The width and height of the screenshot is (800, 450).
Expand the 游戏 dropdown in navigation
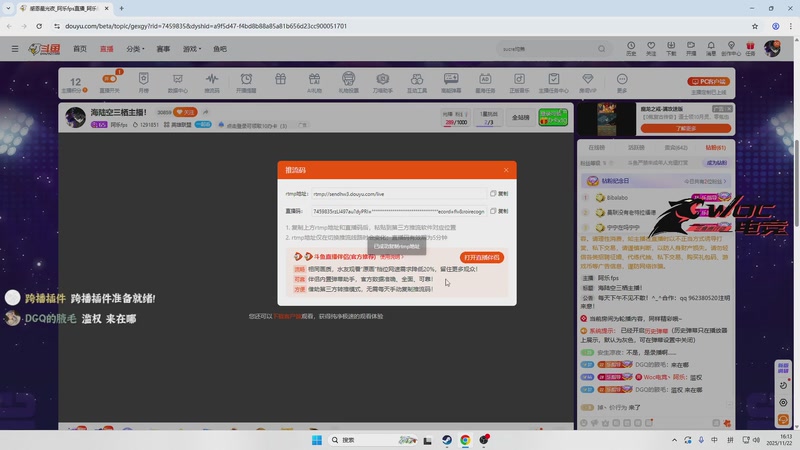[192, 49]
